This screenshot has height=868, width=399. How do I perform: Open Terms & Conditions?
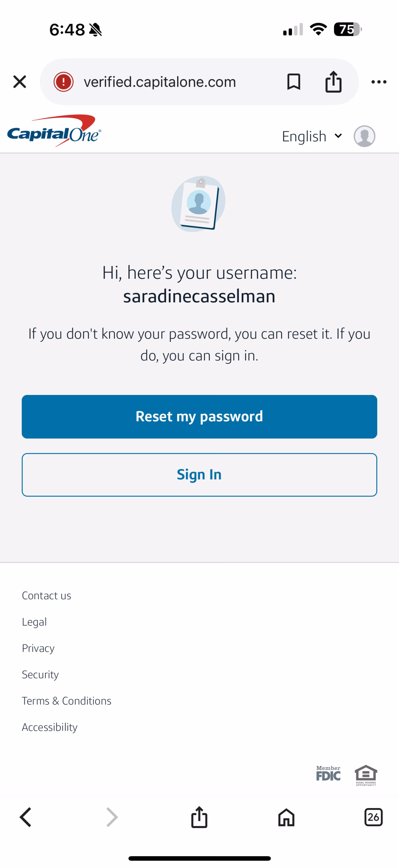(x=66, y=701)
